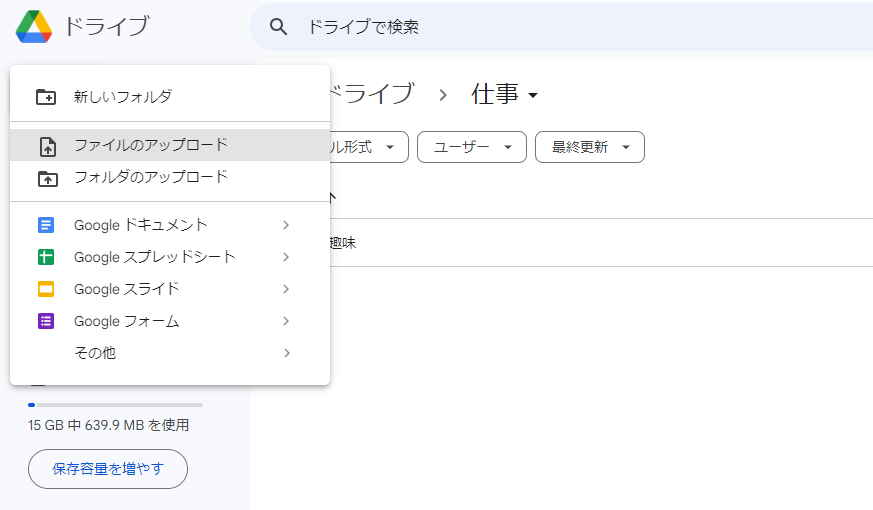The image size is (873, 510).
Task: Open the file type 形式 filter dropdown
Action: click(x=370, y=147)
